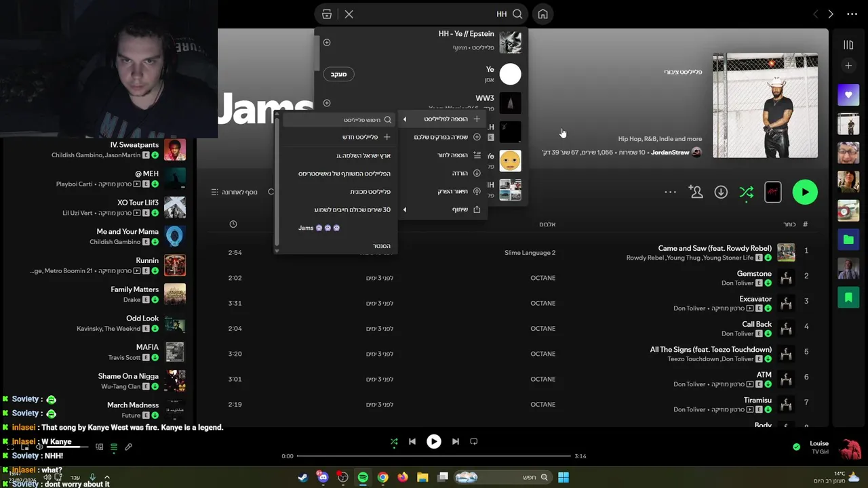The width and height of the screenshot is (868, 488).
Task: Sort by duration clock column header
Action: [233, 224]
